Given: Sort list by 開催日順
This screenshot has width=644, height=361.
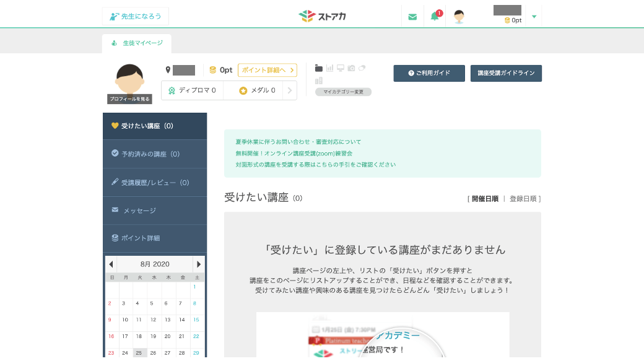Looking at the screenshot, I should 485,199.
